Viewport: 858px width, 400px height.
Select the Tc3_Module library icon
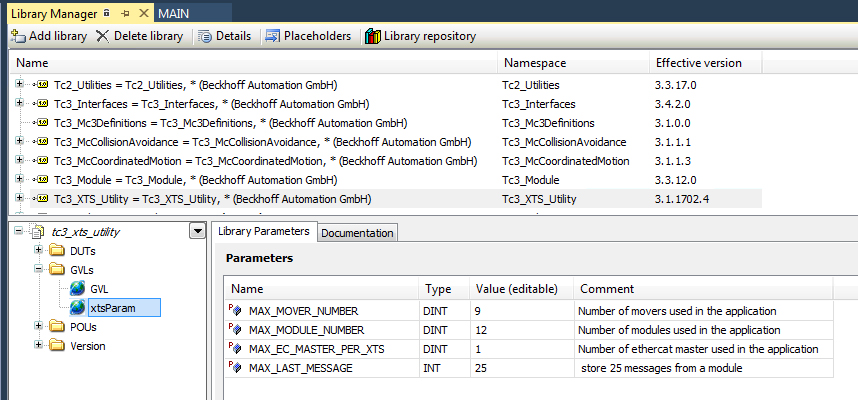click(x=41, y=180)
